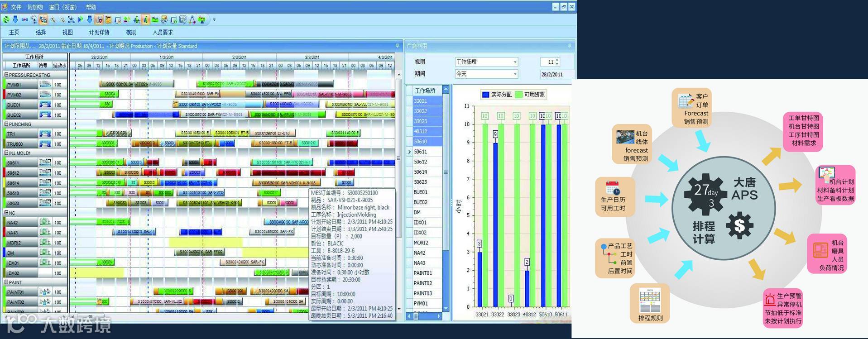Click the green folder toolbar icon
The height and width of the screenshot is (339, 868).
155,19
